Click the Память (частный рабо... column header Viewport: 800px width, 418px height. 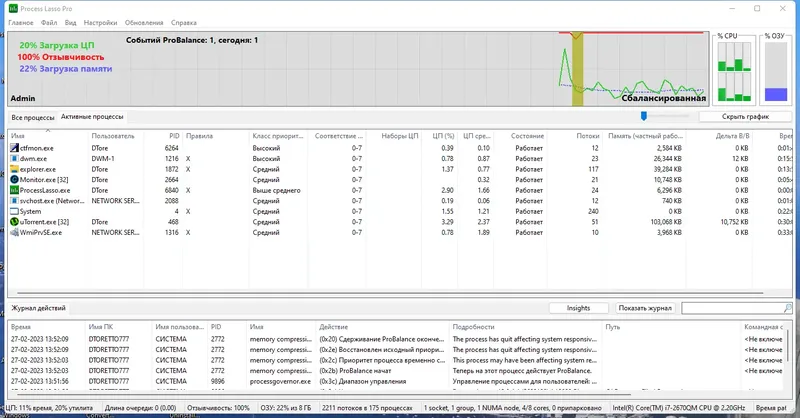(x=645, y=136)
